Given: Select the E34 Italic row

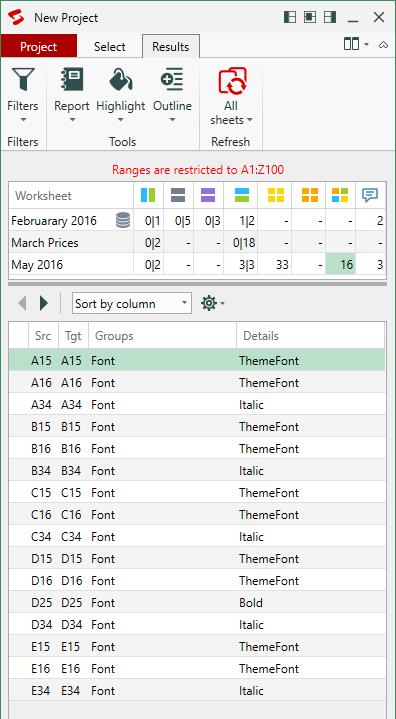Looking at the screenshot, I should click(197, 691).
